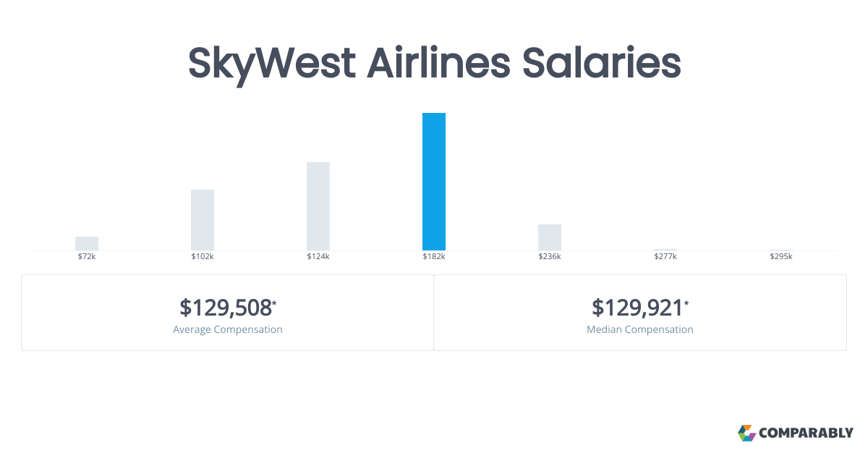
Task: Click the gray bar above $124k
Action: coord(318,206)
